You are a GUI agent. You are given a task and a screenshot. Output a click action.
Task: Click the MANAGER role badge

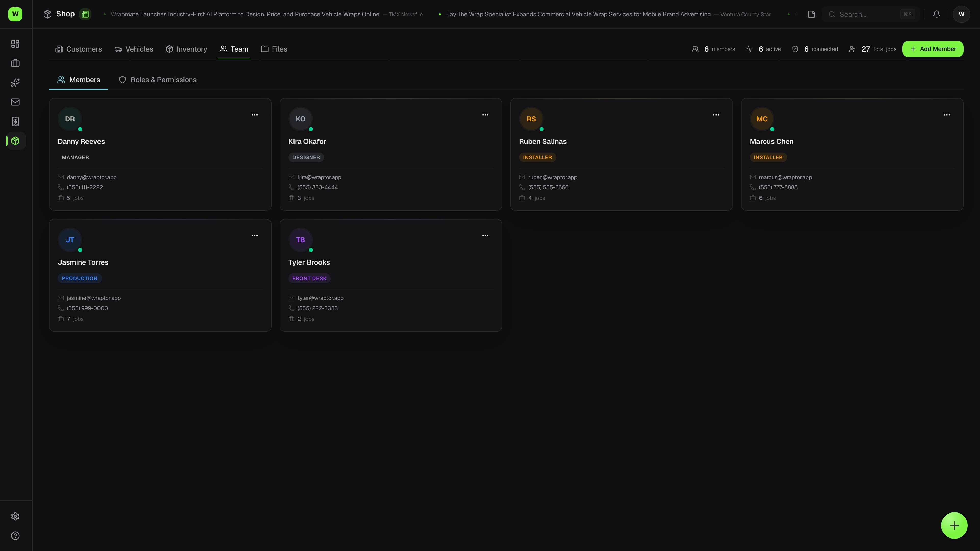pos(75,157)
